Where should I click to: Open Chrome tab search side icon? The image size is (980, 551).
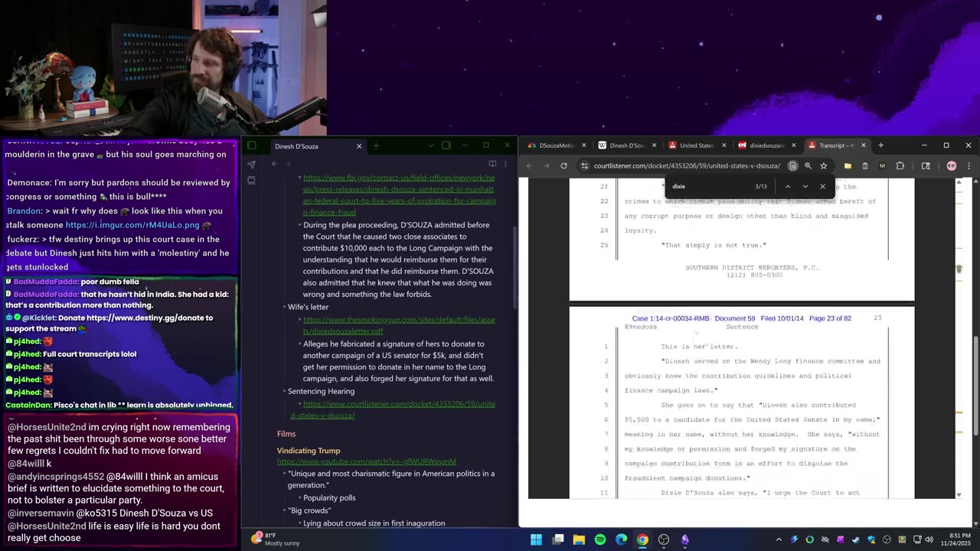926,166
